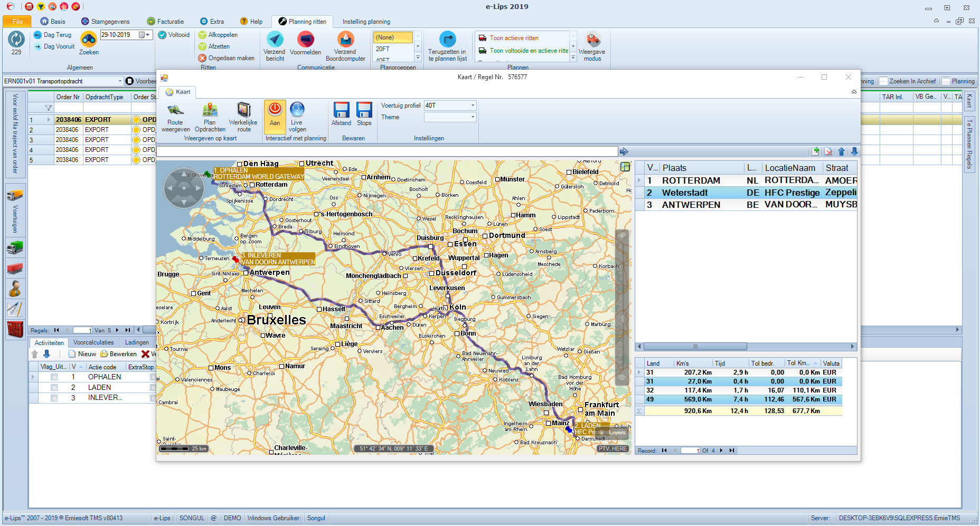The image size is (980, 526).
Task: Select the 20FT plangroep item
Action: click(393, 49)
